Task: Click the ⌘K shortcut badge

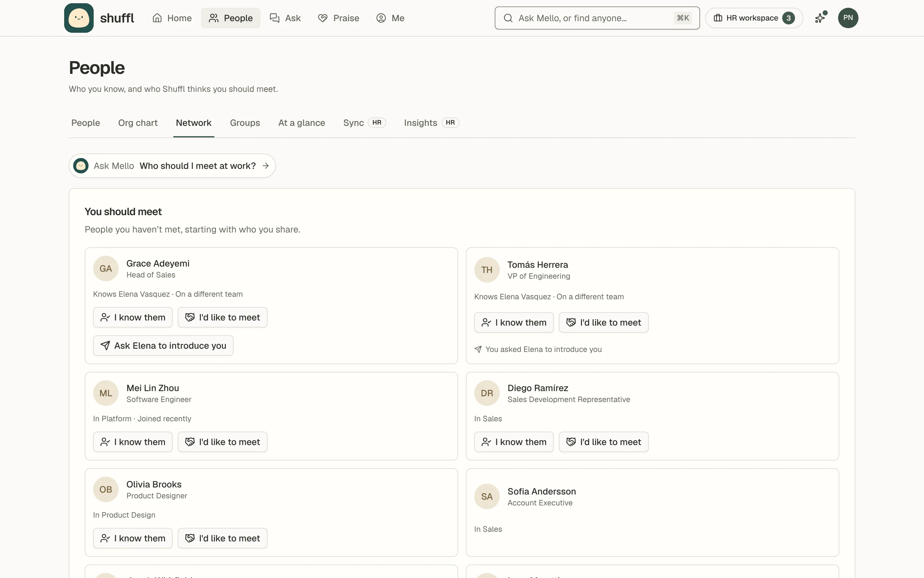Action: pyautogui.click(x=683, y=18)
